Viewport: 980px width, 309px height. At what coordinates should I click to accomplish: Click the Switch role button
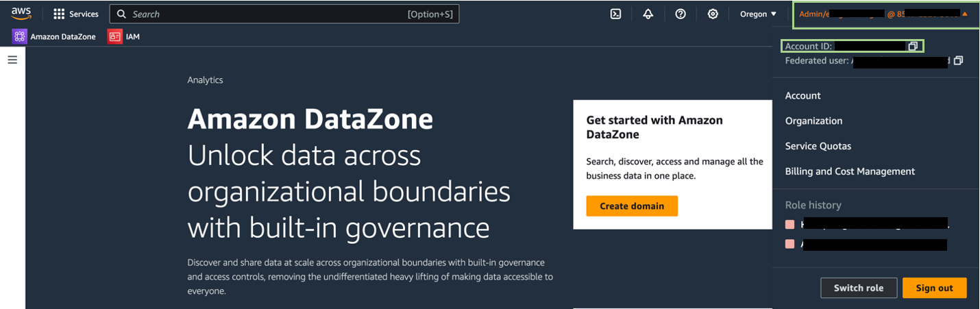[859, 288]
